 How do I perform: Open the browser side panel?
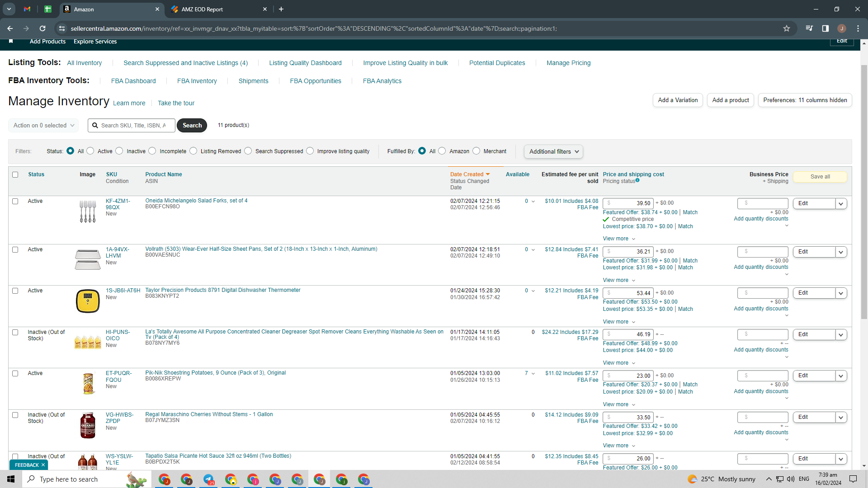826,28
